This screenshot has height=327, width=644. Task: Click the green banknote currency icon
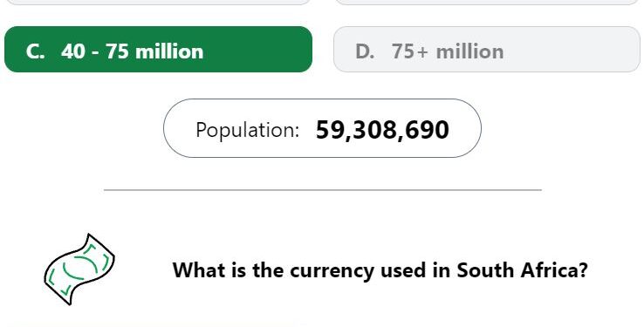coord(79,269)
